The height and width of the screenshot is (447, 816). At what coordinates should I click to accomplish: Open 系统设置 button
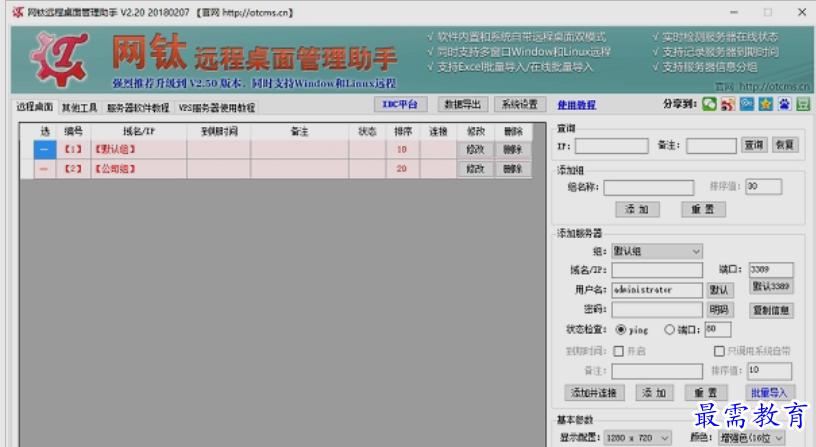pos(519,105)
